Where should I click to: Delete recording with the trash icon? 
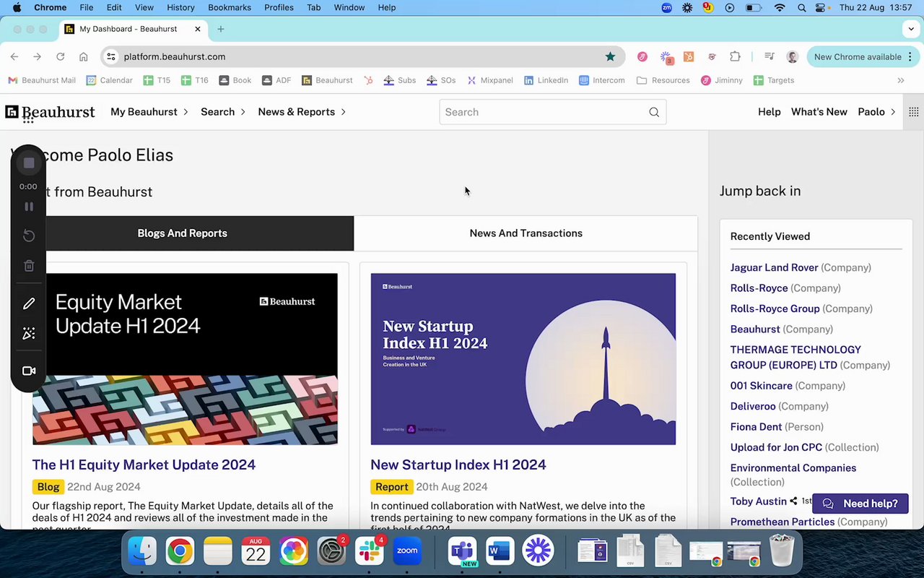29,266
